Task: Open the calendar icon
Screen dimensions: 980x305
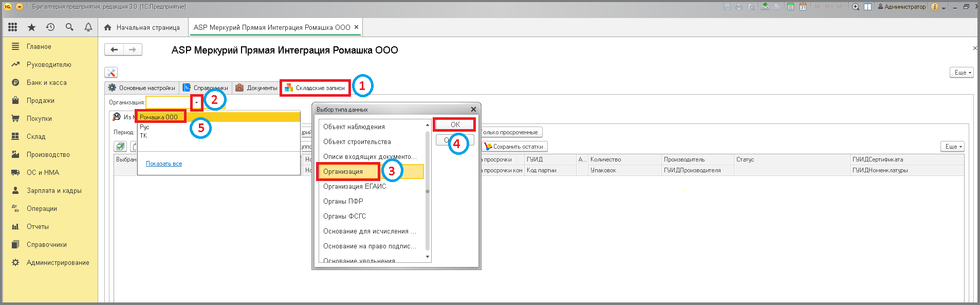Action: [803, 7]
